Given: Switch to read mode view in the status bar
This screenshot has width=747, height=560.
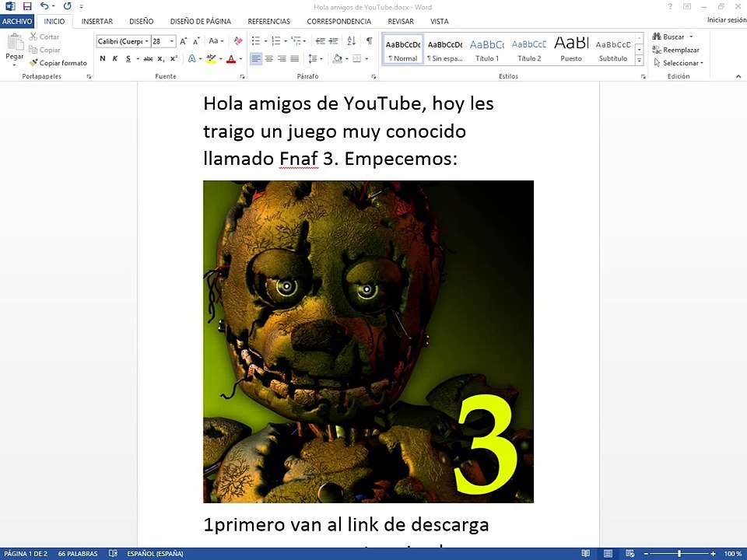Looking at the screenshot, I should coord(585,553).
